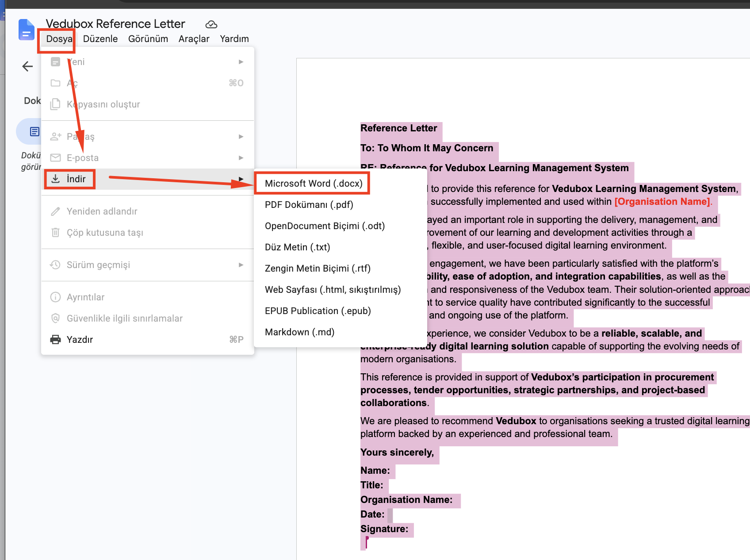Click the Yeni document icon
Viewport: 750px width, 560px height.
pos(55,62)
